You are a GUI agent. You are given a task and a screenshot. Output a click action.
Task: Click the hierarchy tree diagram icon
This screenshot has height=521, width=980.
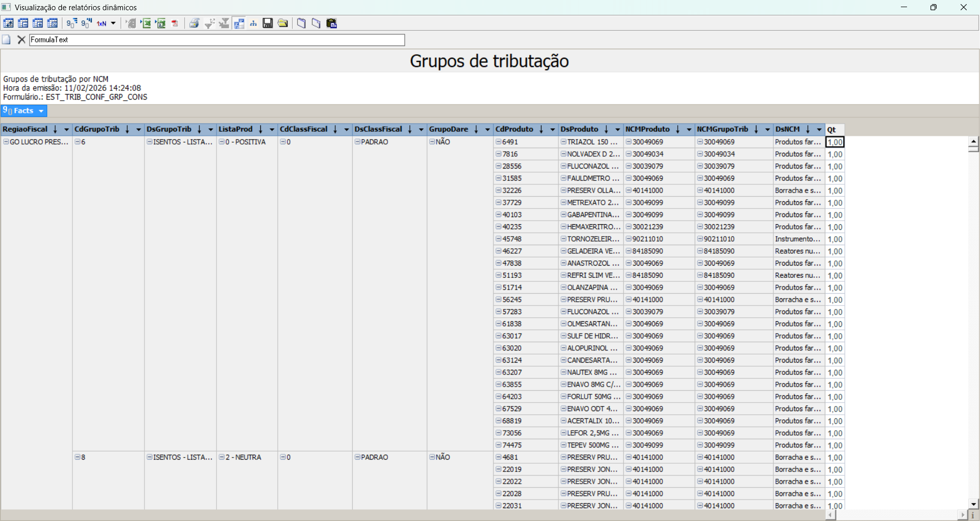253,23
